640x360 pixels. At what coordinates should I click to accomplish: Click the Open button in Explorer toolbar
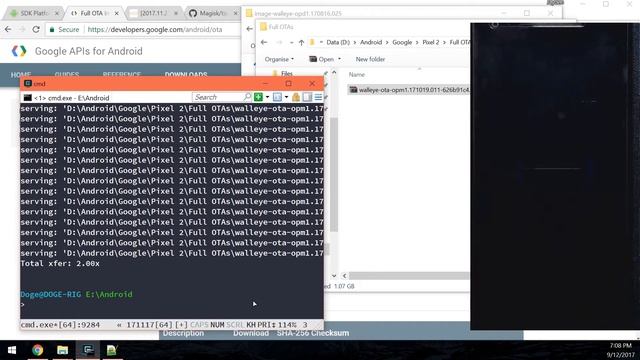pyautogui.click(x=322, y=59)
